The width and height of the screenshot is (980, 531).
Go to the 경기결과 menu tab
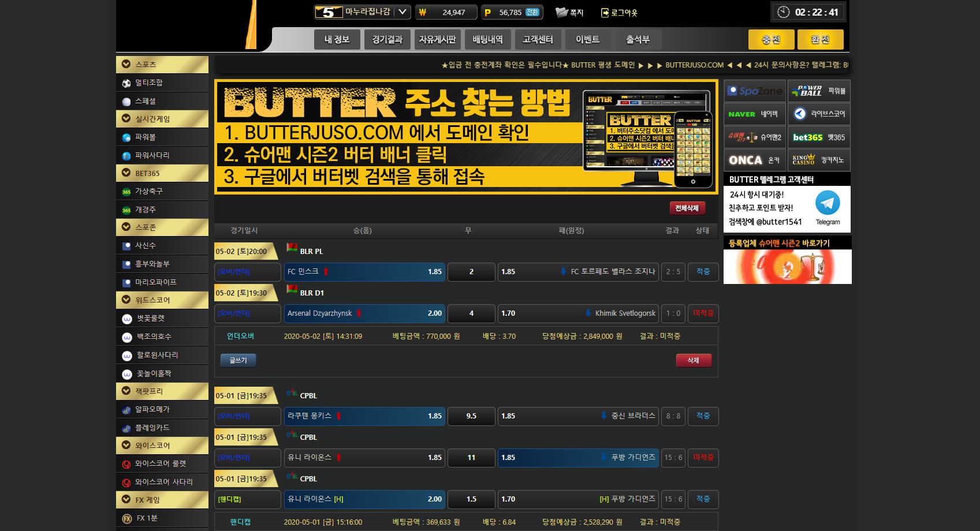[x=387, y=39]
